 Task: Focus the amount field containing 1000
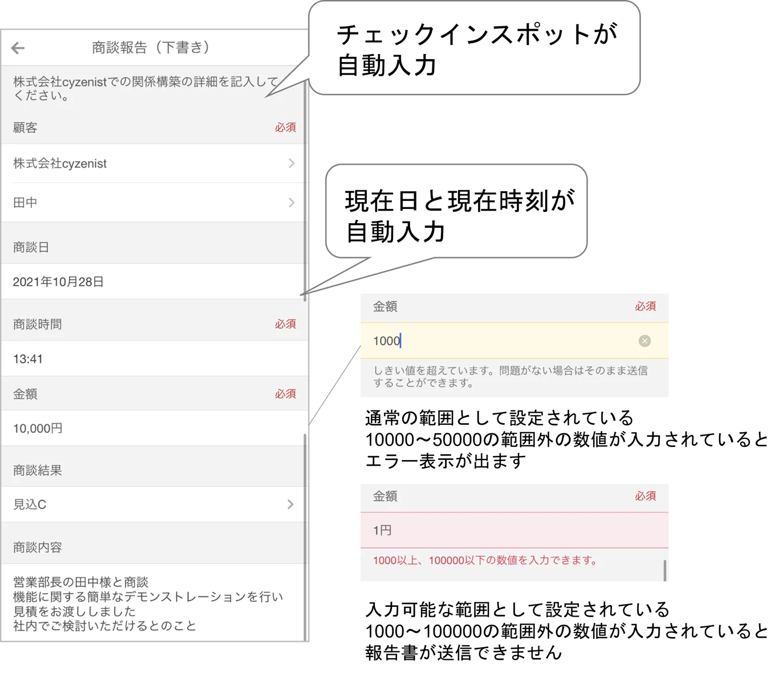tap(514, 340)
